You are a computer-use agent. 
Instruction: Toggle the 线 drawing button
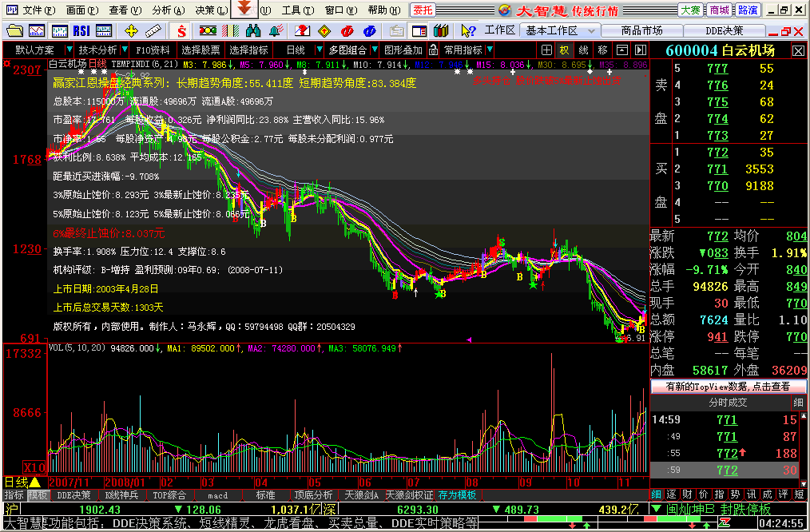point(583,50)
